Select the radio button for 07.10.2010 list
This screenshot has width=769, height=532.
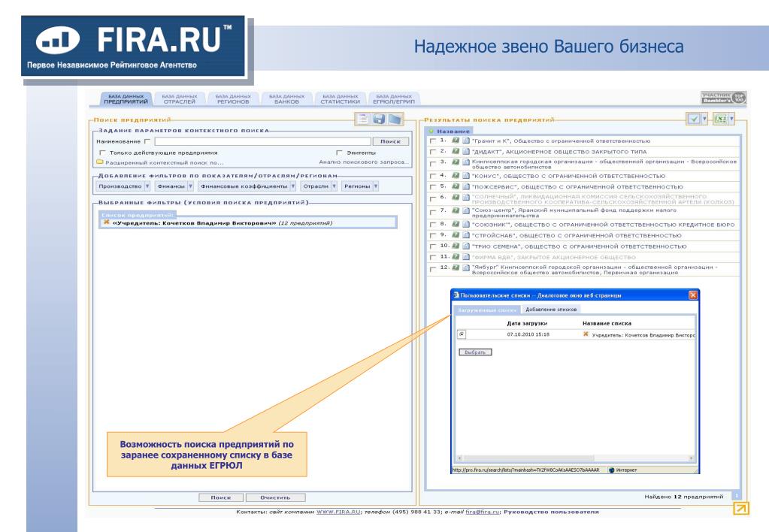pyautogui.click(x=462, y=334)
